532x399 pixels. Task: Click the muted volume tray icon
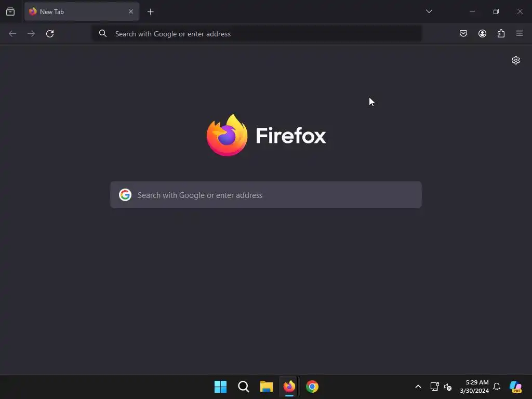coord(448,387)
